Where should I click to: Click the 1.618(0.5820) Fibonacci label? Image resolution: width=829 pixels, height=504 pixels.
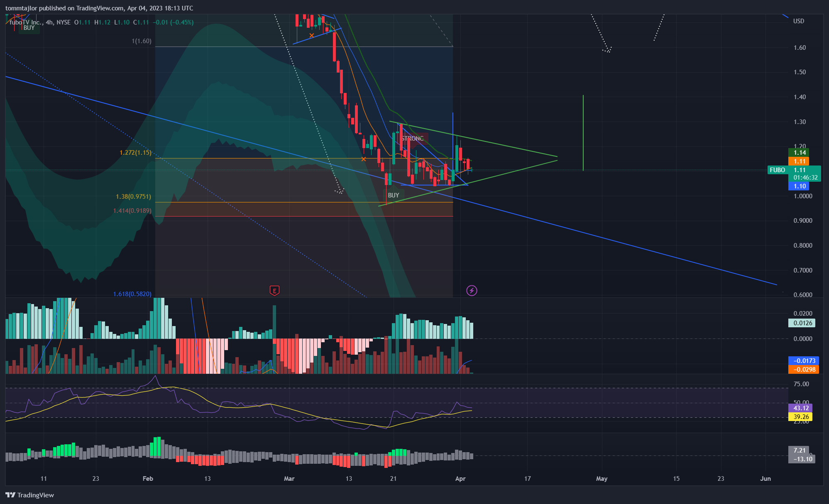point(132,294)
